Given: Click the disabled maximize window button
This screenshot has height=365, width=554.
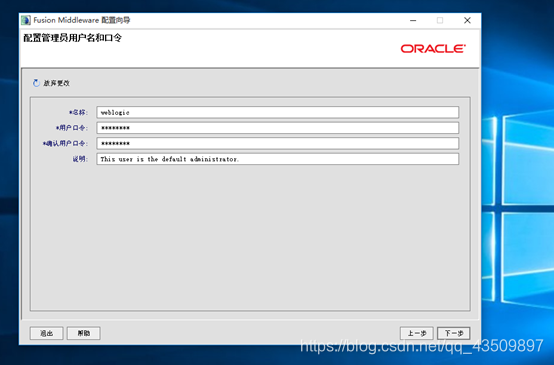Looking at the screenshot, I should click(x=440, y=20).
